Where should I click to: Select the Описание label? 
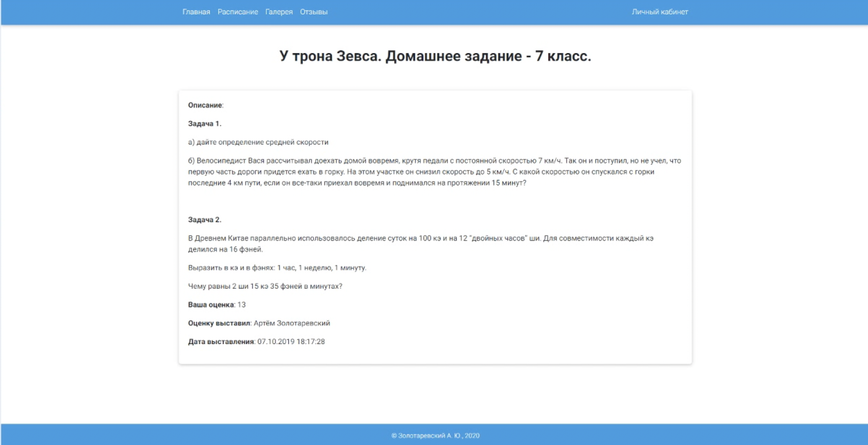(x=205, y=105)
